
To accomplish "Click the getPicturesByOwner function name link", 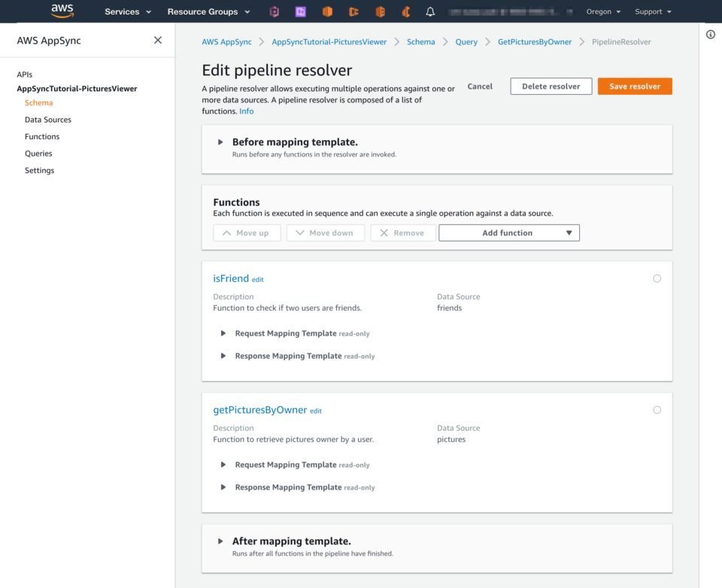I will [x=259, y=410].
